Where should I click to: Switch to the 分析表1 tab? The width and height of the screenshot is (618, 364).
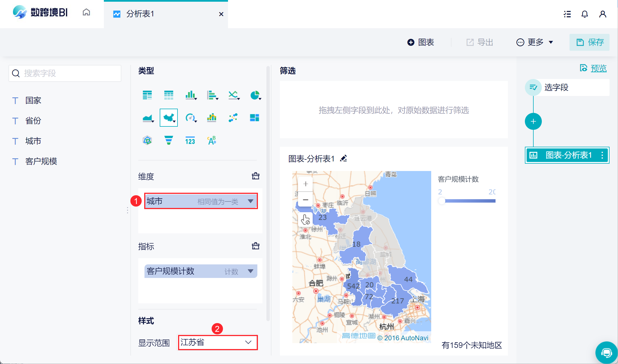pyautogui.click(x=140, y=14)
